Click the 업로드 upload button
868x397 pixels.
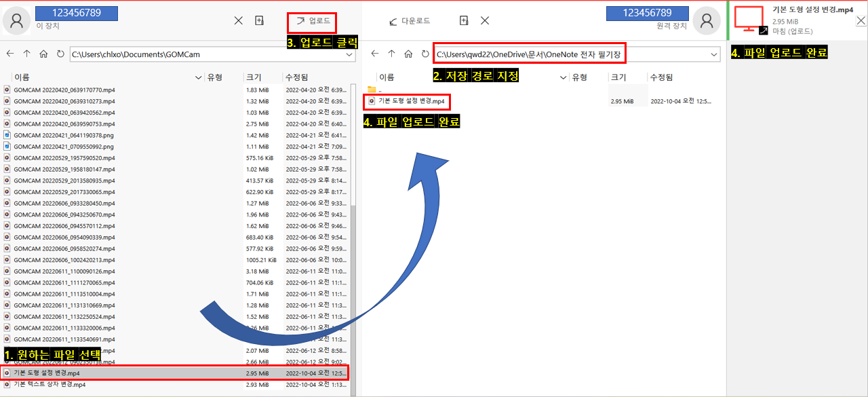pos(312,21)
